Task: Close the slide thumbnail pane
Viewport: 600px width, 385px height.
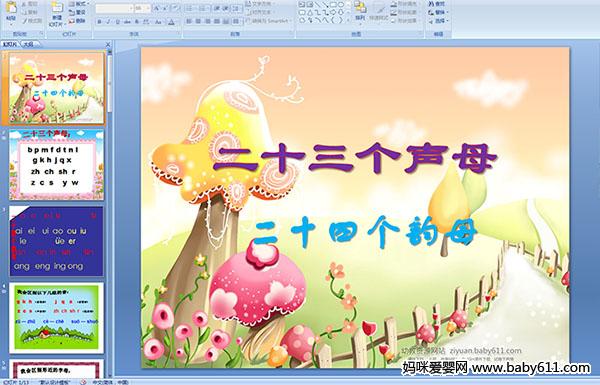Action: (108, 45)
